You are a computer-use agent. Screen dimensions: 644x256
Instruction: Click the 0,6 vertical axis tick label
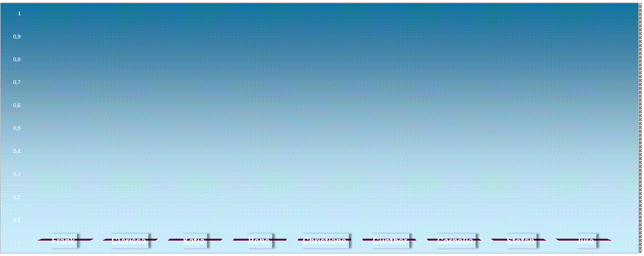(17, 105)
